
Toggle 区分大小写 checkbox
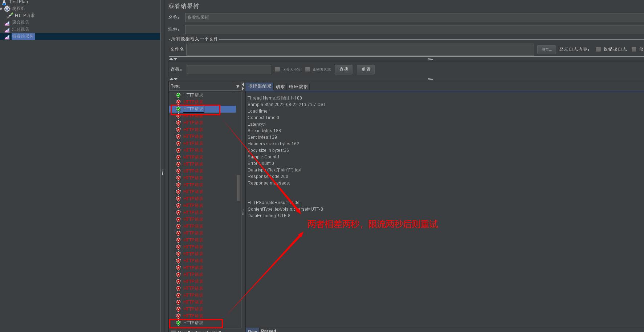coord(277,69)
